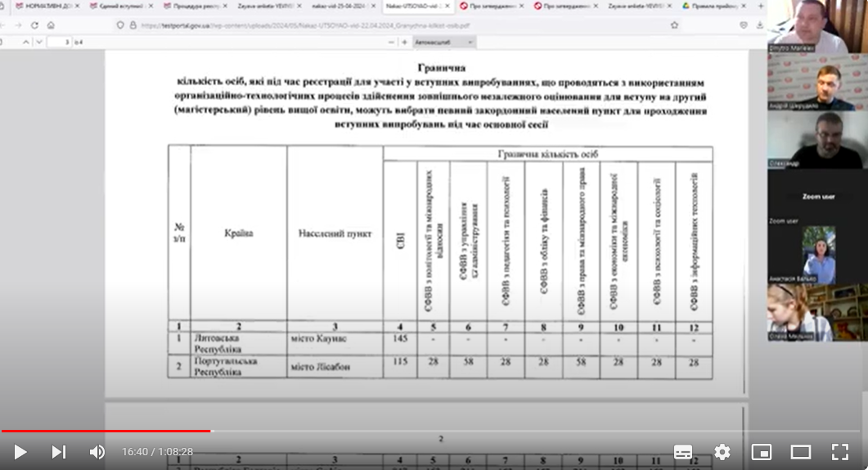Bookmark this page with star icon
The image size is (868, 470).
674,25
